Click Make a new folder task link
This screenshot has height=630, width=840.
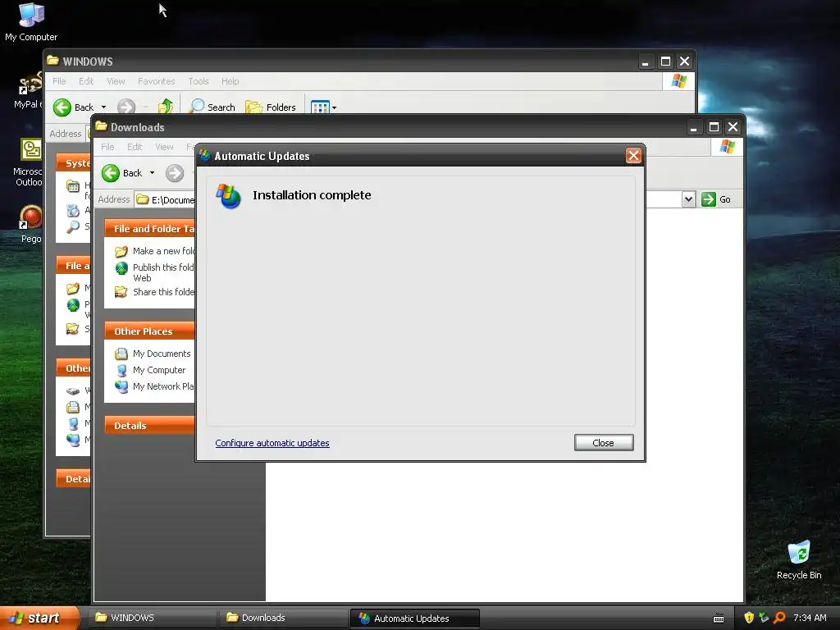point(164,251)
